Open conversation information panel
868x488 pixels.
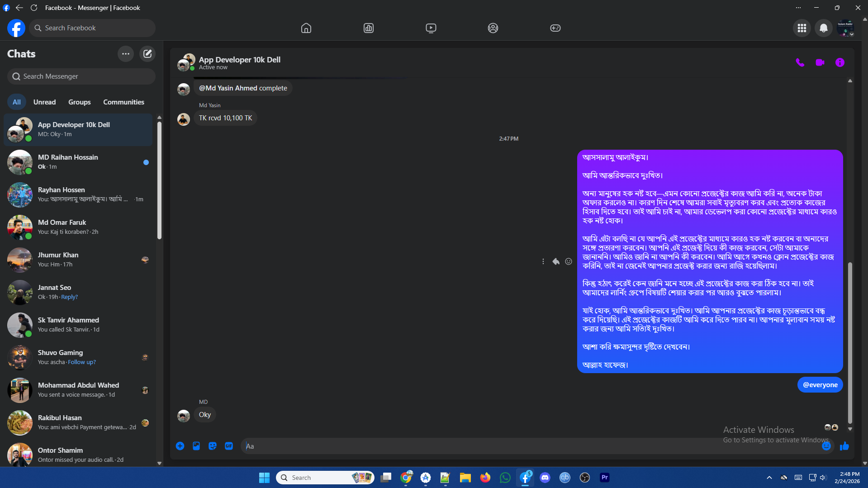tap(840, 63)
